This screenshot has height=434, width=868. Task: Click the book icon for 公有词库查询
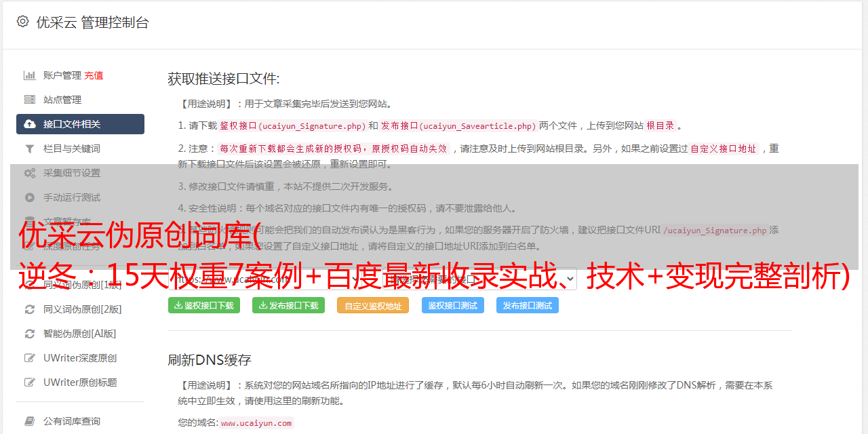(x=30, y=421)
